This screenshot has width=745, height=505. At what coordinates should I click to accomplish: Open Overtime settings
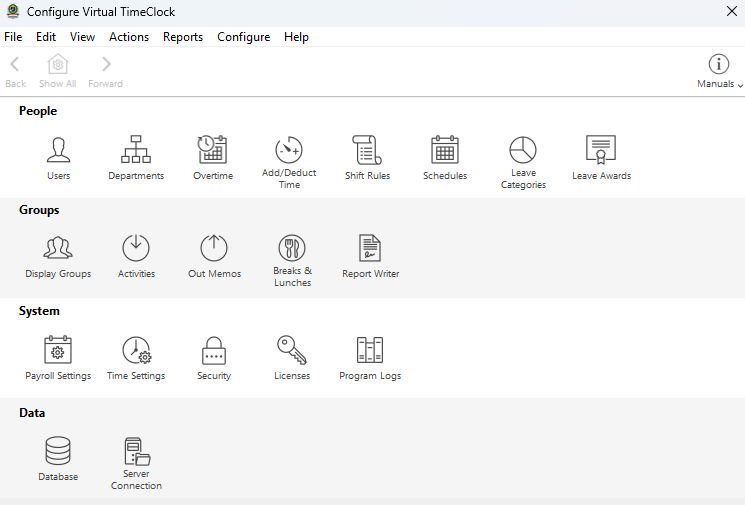213,158
